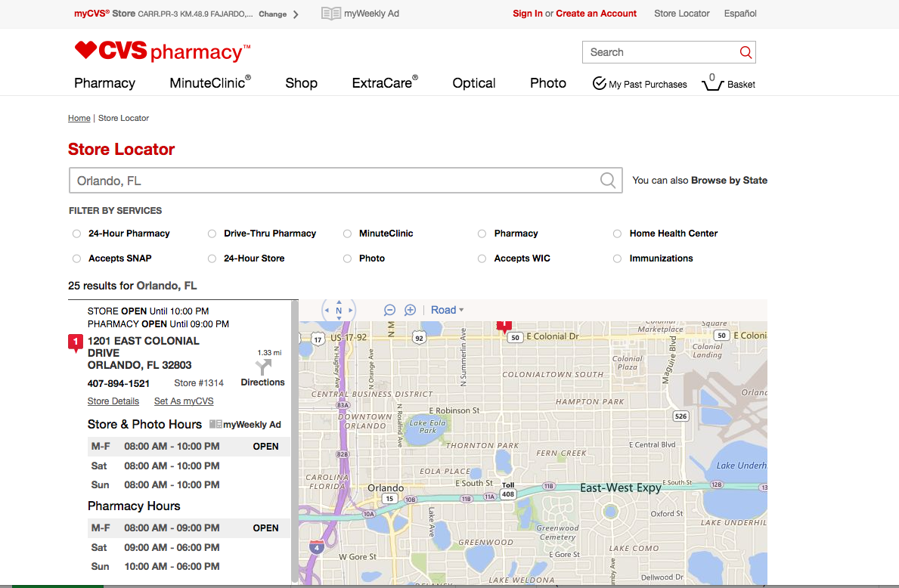Screen dimensions: 899x588
Task: Click the Store #1314 text
Action: pyautogui.click(x=198, y=383)
